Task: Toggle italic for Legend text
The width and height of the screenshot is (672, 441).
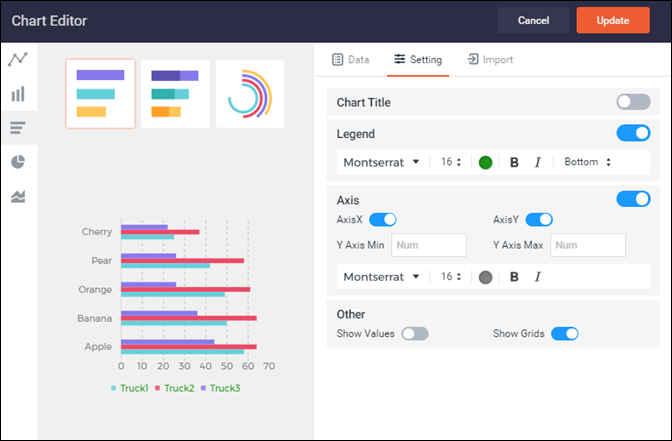Action: coord(537,162)
